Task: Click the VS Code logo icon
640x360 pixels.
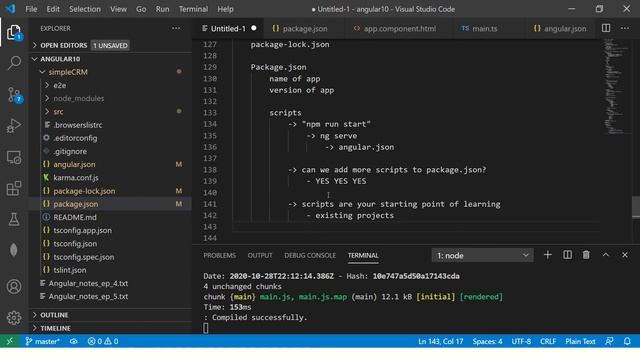Action: (x=11, y=9)
